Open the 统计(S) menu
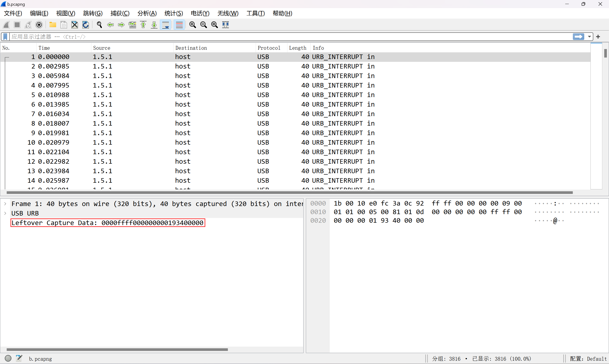609x364 pixels. [173, 13]
